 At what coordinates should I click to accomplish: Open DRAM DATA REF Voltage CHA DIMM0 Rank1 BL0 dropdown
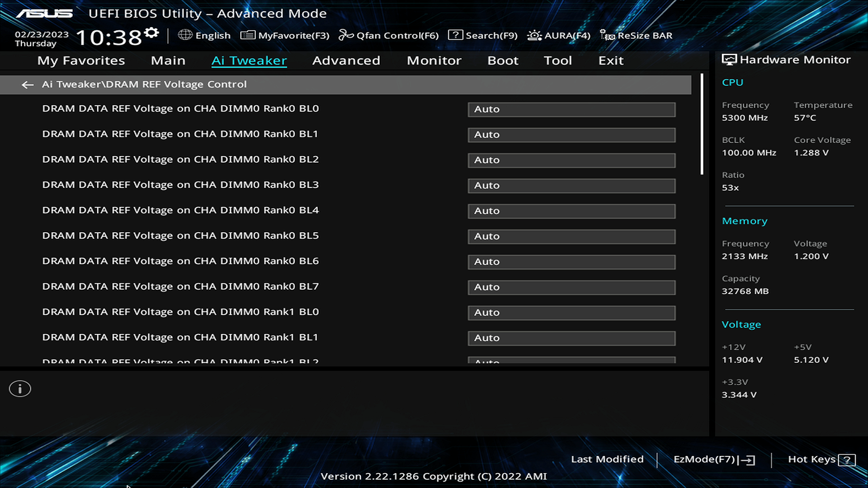(x=572, y=312)
